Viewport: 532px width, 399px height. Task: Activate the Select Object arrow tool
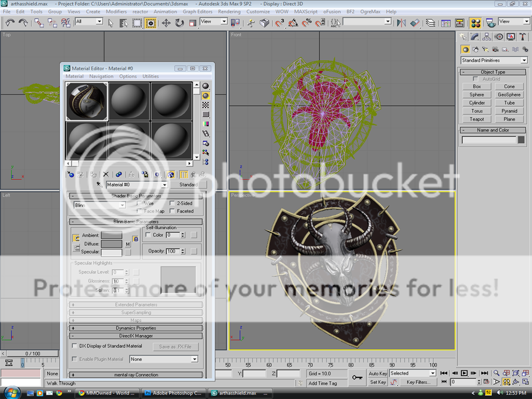[x=111, y=23]
